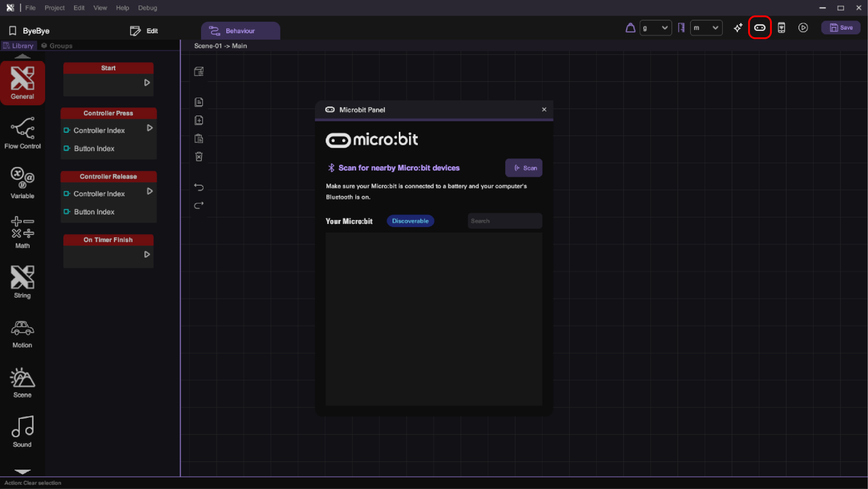Switch to the Groups tab
The width and height of the screenshot is (868, 489).
pyautogui.click(x=57, y=46)
